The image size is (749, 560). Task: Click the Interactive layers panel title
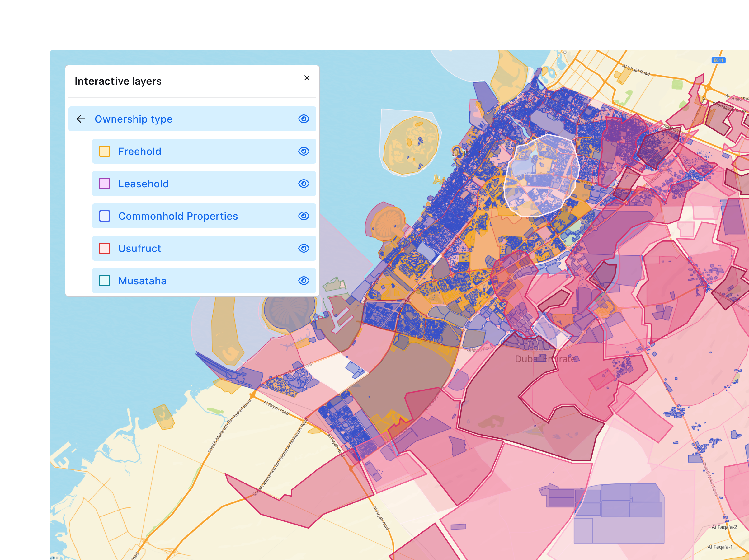(x=118, y=81)
